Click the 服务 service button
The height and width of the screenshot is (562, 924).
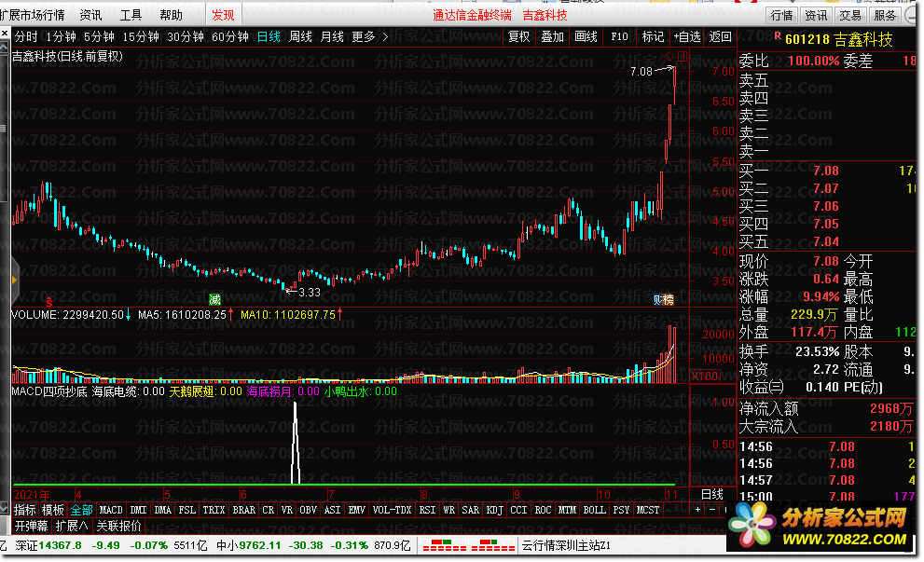pos(885,15)
